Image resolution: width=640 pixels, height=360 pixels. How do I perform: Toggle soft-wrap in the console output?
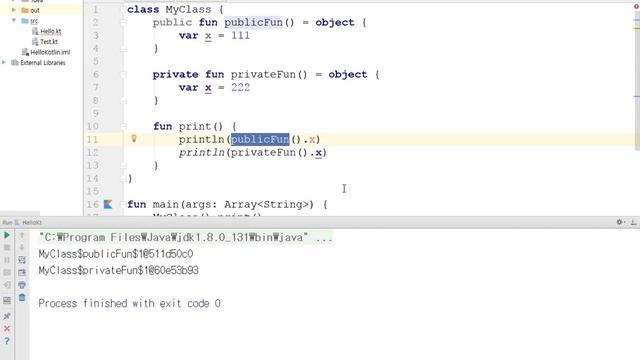click(x=22, y=260)
